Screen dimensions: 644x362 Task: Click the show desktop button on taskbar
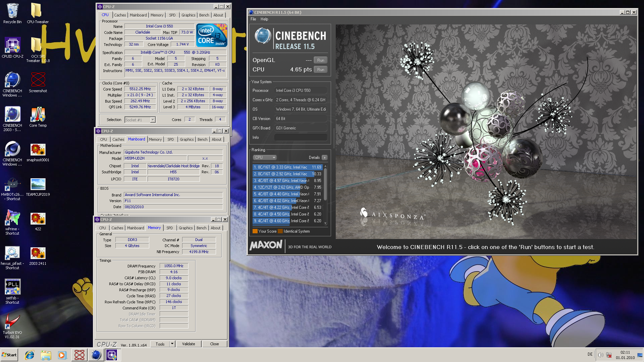click(640, 355)
